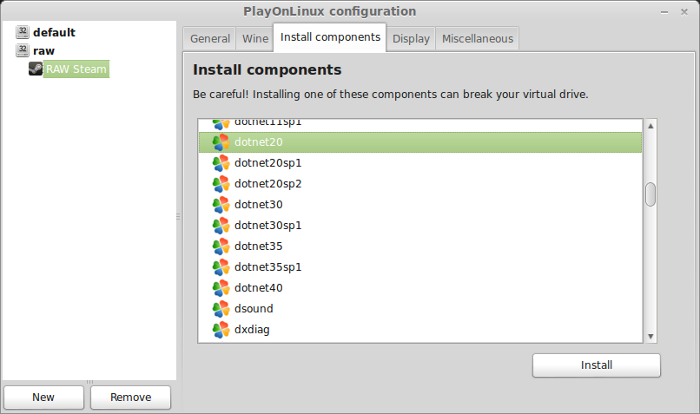The height and width of the screenshot is (414, 700).
Task: Click the dotnet30 component icon
Action: [x=221, y=205]
